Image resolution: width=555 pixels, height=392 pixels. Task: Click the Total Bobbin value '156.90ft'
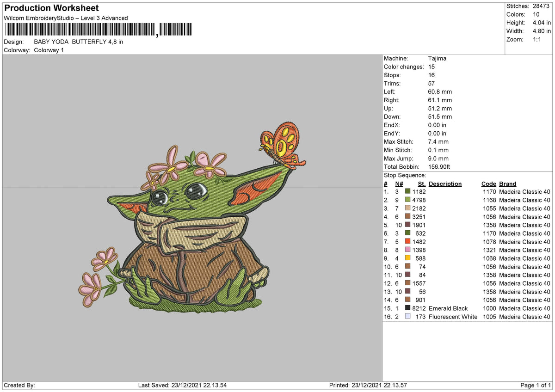click(x=440, y=167)
